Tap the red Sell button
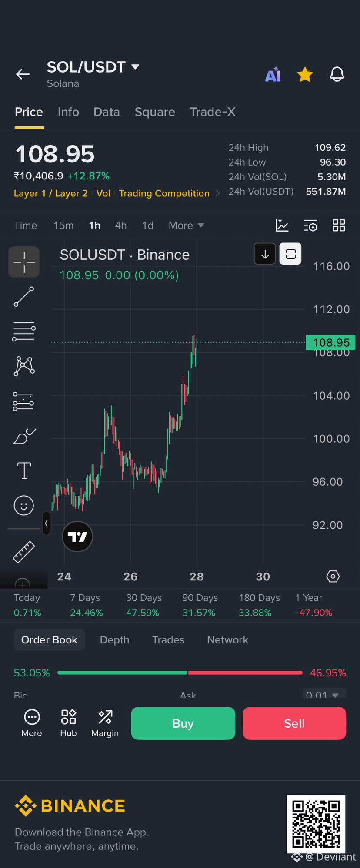The height and width of the screenshot is (868, 360). tap(294, 723)
